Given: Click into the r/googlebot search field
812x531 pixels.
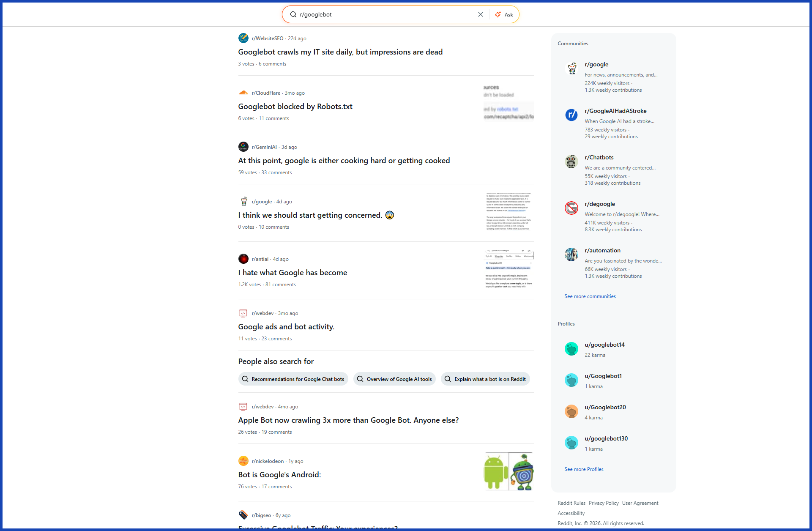Looking at the screenshot, I should (x=387, y=14).
